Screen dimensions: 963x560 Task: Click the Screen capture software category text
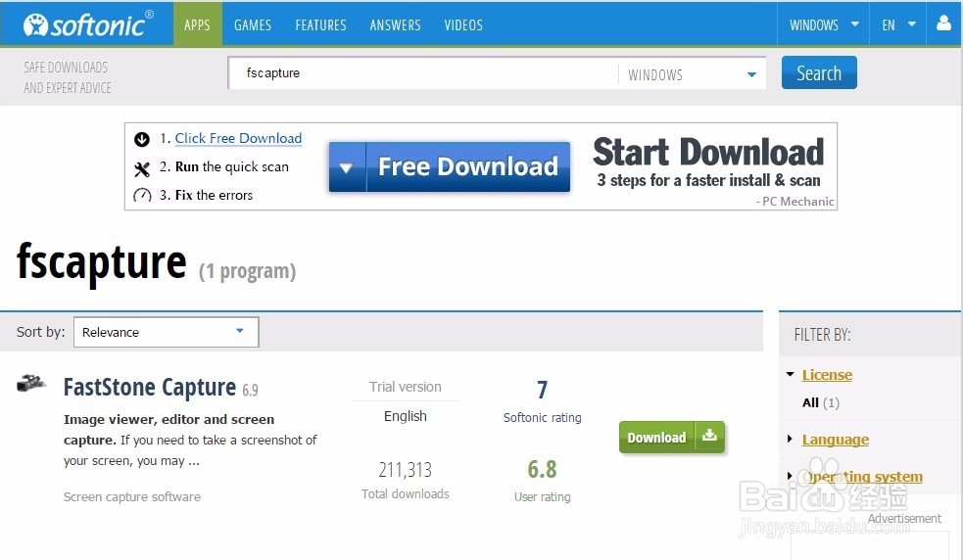click(132, 496)
